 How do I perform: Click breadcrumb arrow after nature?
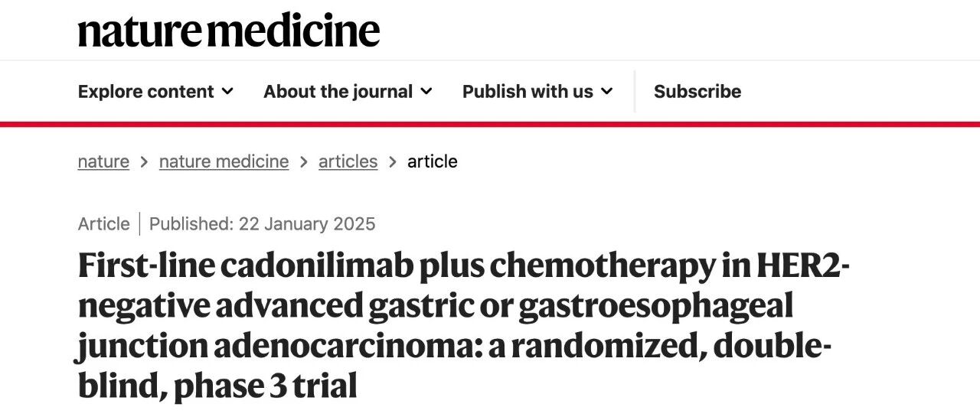point(145,162)
